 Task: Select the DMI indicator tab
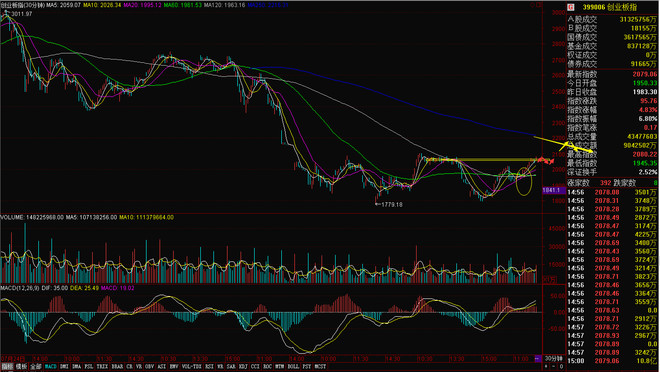64,367
